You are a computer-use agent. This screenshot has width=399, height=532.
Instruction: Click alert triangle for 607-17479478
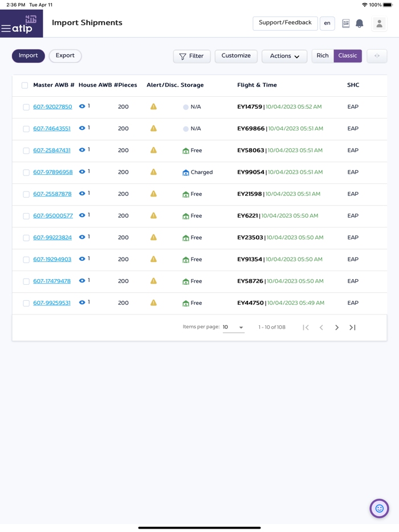point(153,281)
